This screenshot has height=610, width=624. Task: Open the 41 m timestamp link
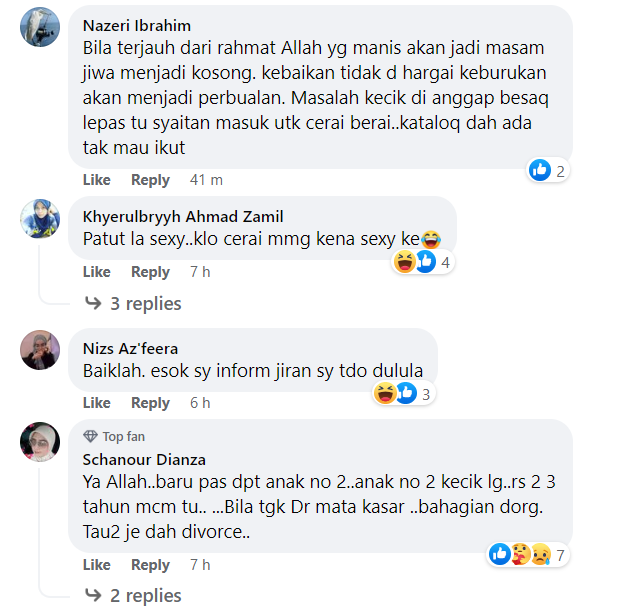(206, 180)
